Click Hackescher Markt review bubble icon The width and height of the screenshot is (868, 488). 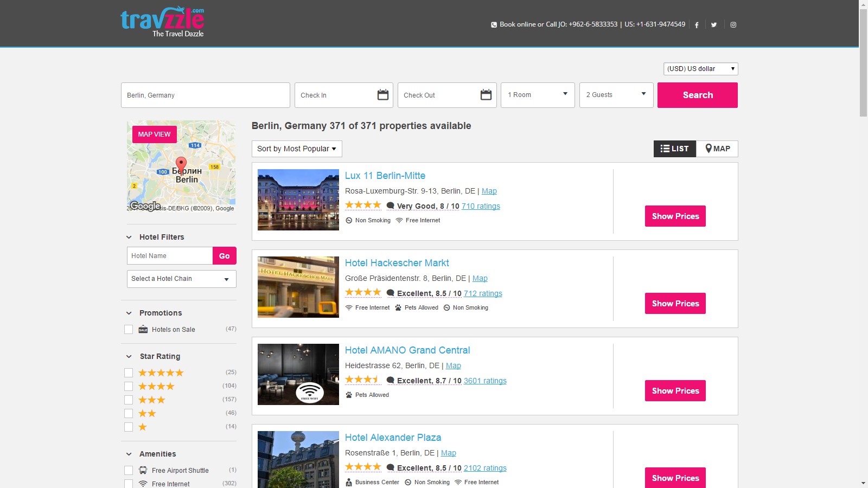(x=390, y=293)
